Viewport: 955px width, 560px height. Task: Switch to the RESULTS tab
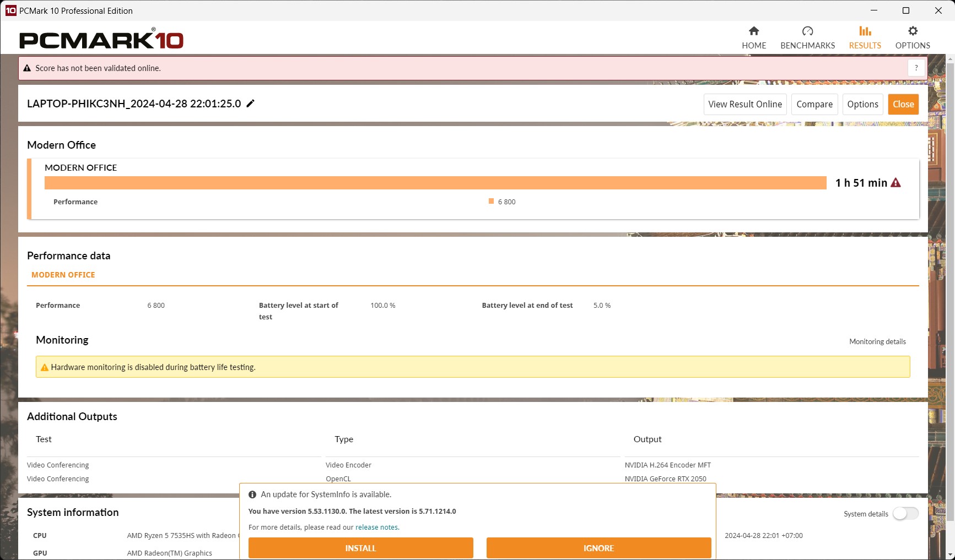click(x=865, y=38)
